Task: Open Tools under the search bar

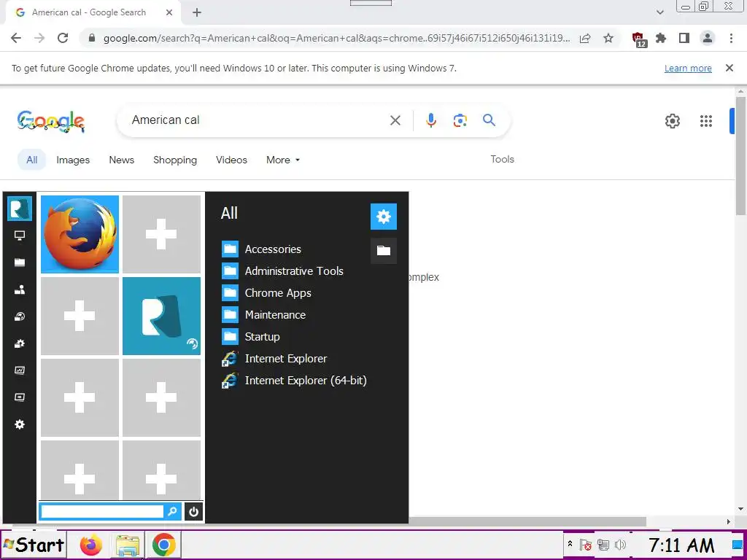Action: pyautogui.click(x=502, y=159)
